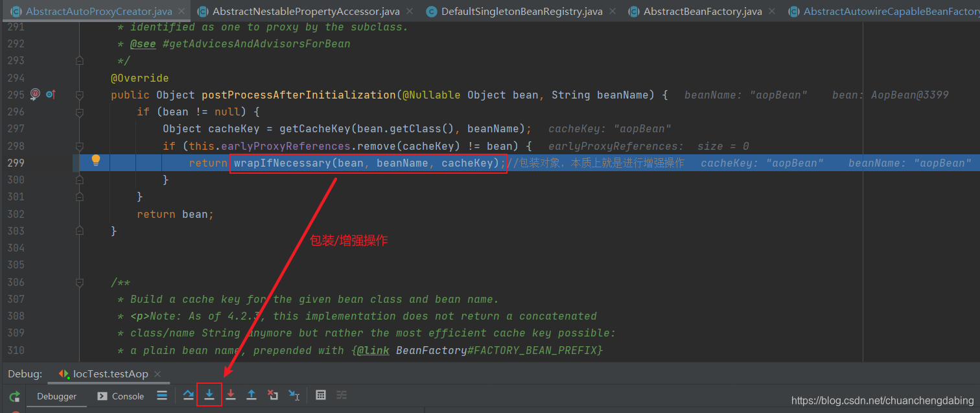This screenshot has width=980, height=413.
Task: Collapse the method fold marker at line 295
Action: [x=79, y=95]
